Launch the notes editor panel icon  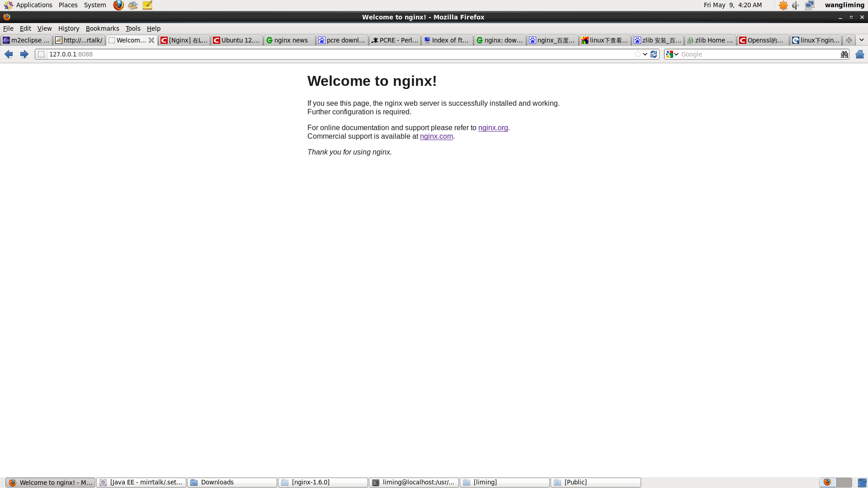coord(147,5)
